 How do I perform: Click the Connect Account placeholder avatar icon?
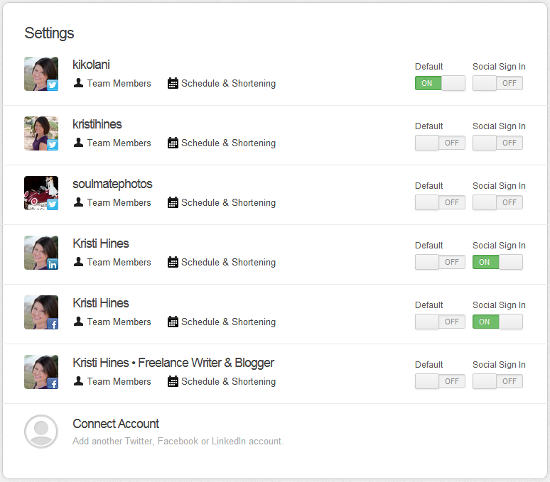point(41,431)
